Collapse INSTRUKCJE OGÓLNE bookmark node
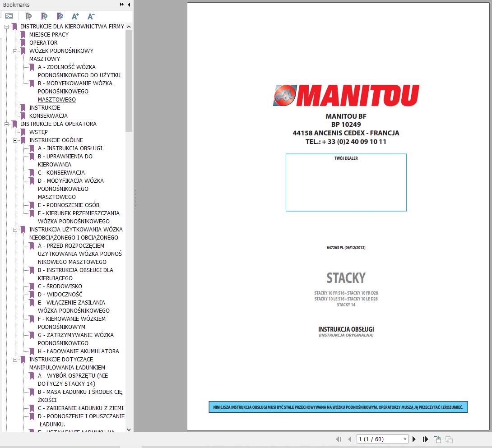Image resolution: width=492 pixels, height=448 pixels. coord(15,141)
